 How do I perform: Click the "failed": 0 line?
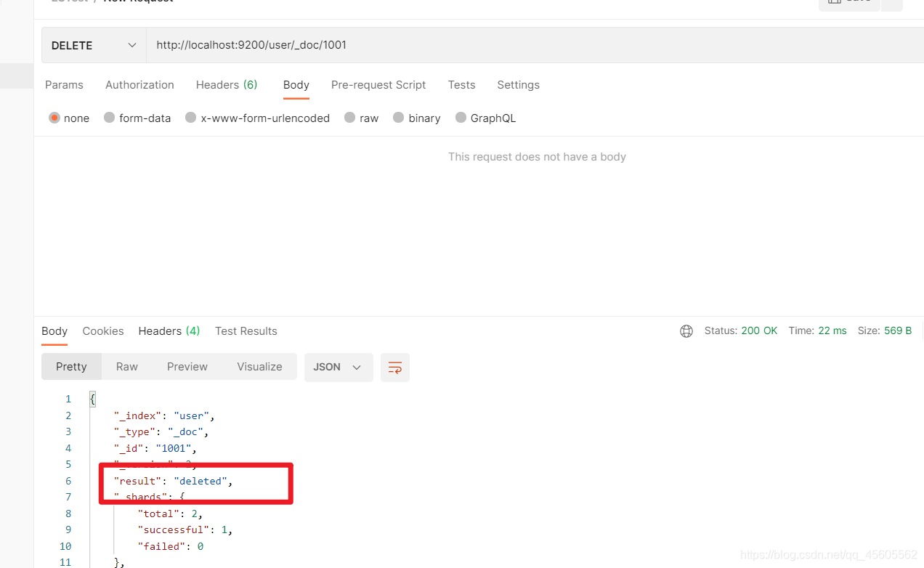(x=171, y=546)
